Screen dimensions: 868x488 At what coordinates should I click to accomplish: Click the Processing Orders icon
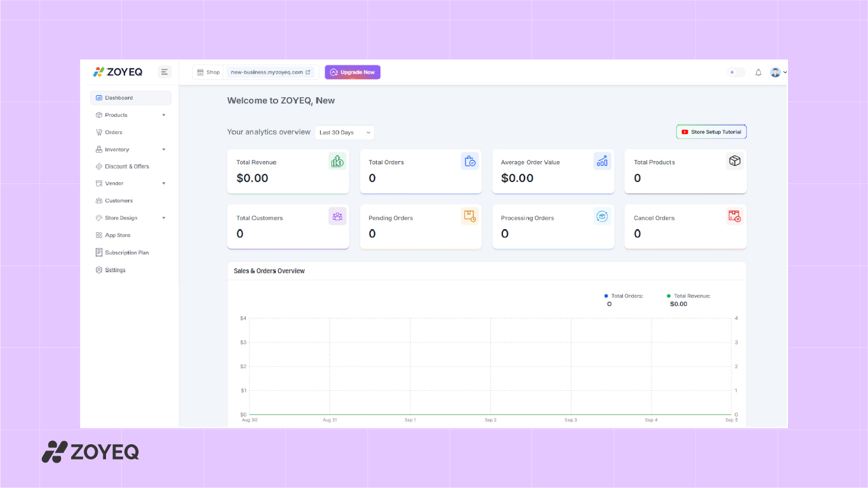602,216
